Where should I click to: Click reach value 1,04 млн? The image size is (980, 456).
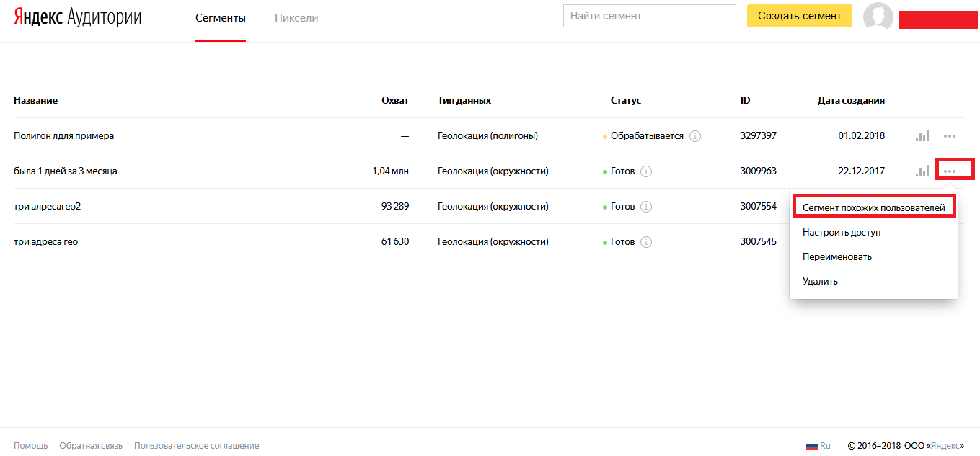pos(390,171)
